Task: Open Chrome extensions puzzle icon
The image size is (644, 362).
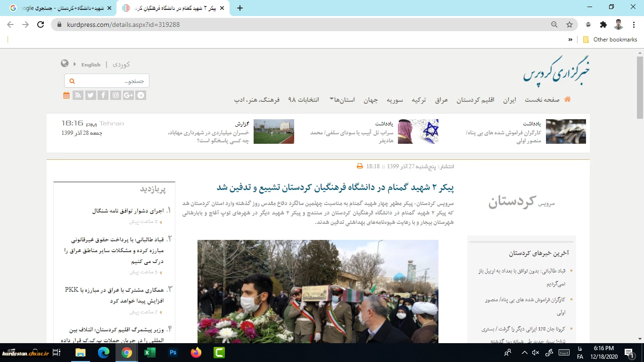Action: coord(603,25)
